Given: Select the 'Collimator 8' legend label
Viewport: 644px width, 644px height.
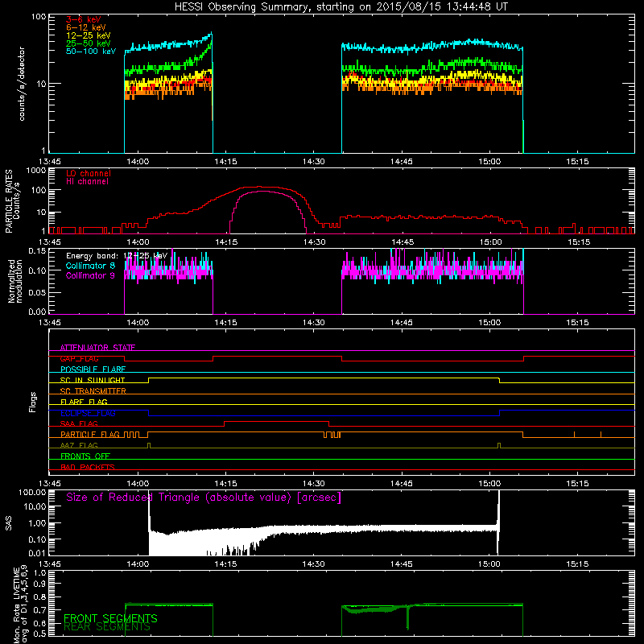Looking at the screenshot, I should point(90,266).
